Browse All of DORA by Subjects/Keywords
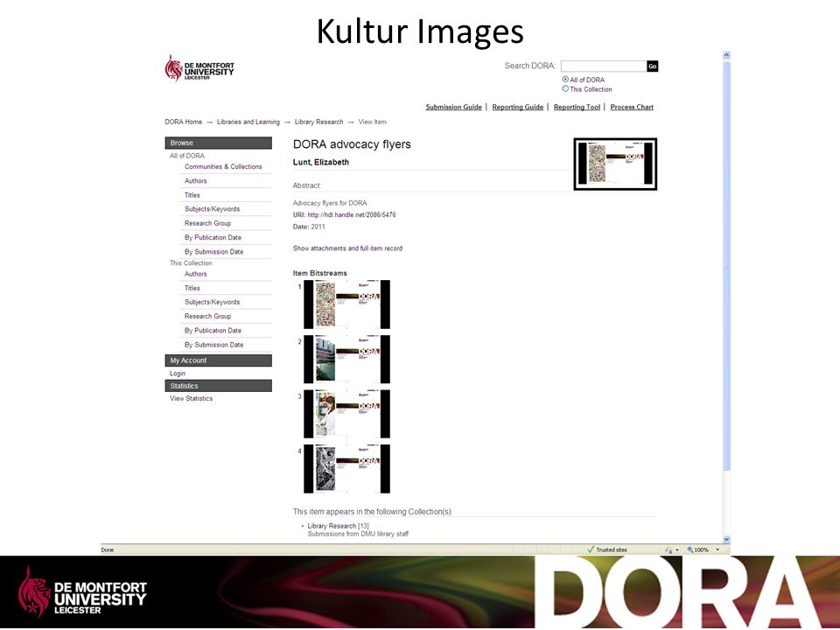This screenshot has height=630, width=840. [x=212, y=209]
